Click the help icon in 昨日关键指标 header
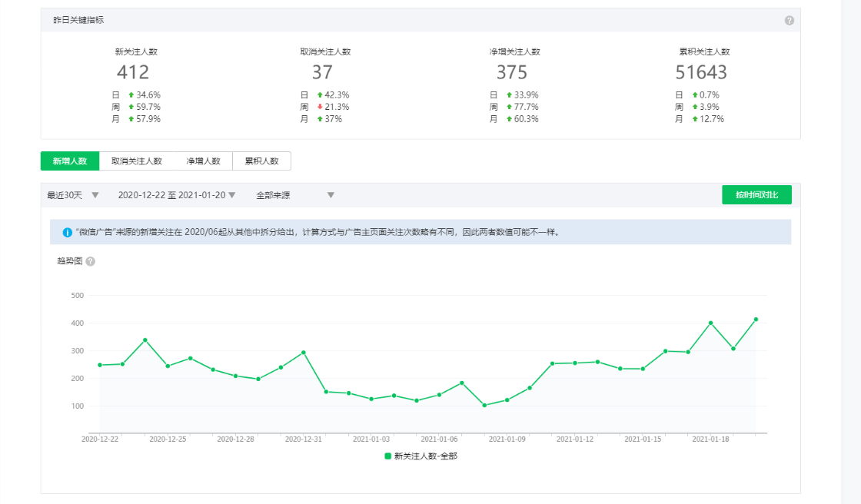 click(x=789, y=20)
